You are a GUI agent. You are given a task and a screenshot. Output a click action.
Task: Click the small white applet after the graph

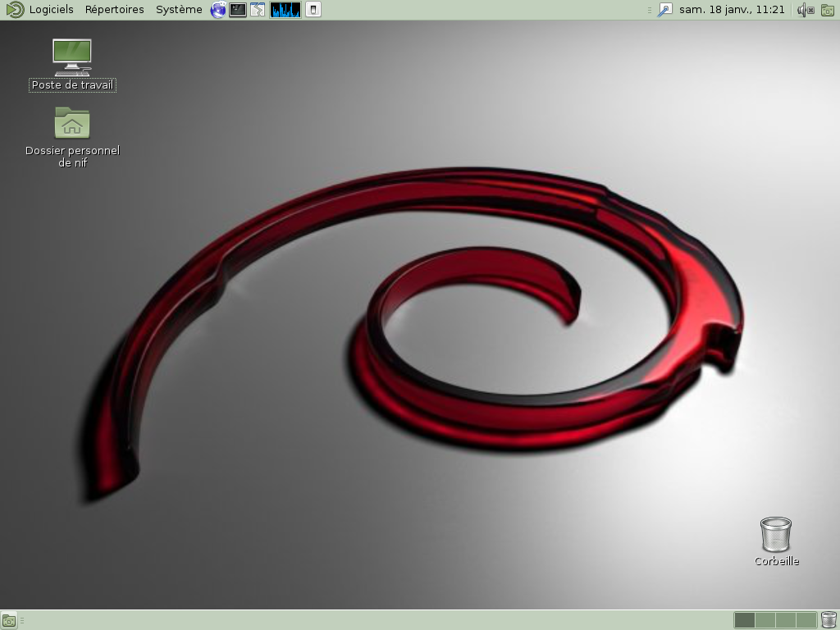click(313, 10)
